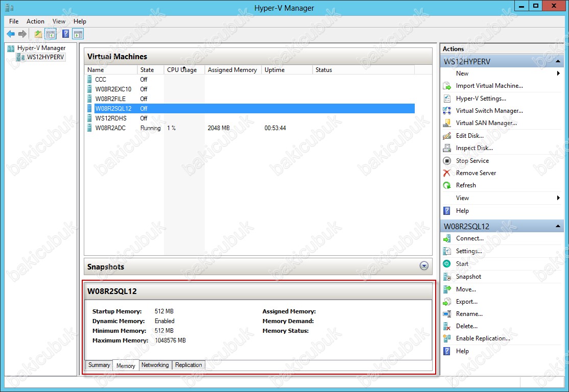Image resolution: width=569 pixels, height=392 pixels.
Task: Click the Forward arrow toolbar icon
Action: (x=22, y=34)
